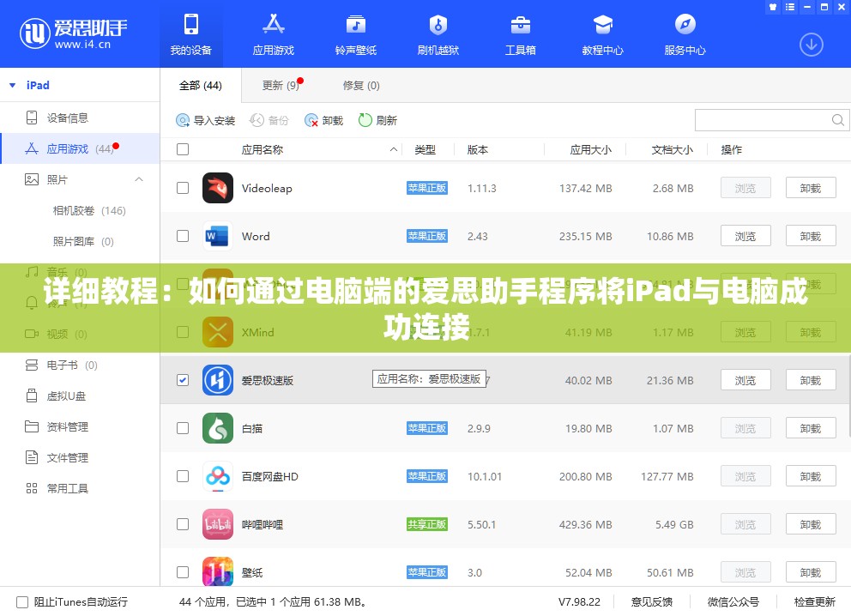Select 应用游戏 (44) in the sidebar
This screenshot has width=851, height=616.
coord(80,148)
